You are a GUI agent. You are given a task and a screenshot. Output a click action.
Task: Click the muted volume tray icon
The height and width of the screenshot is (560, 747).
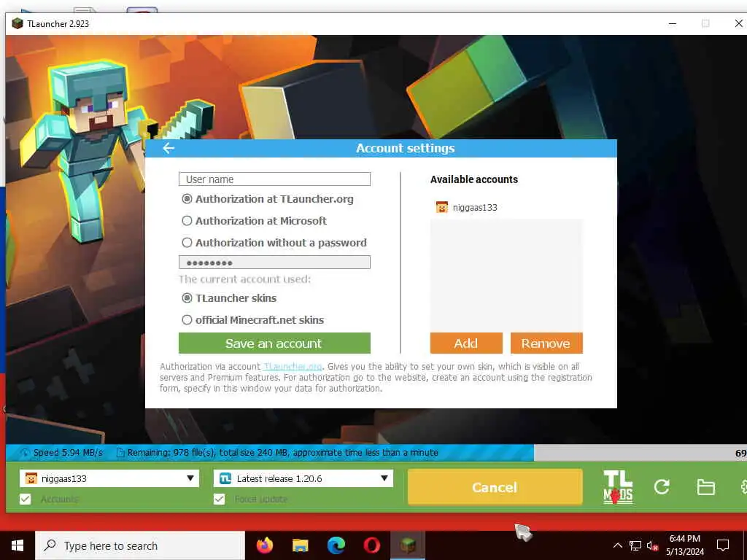[x=653, y=545]
